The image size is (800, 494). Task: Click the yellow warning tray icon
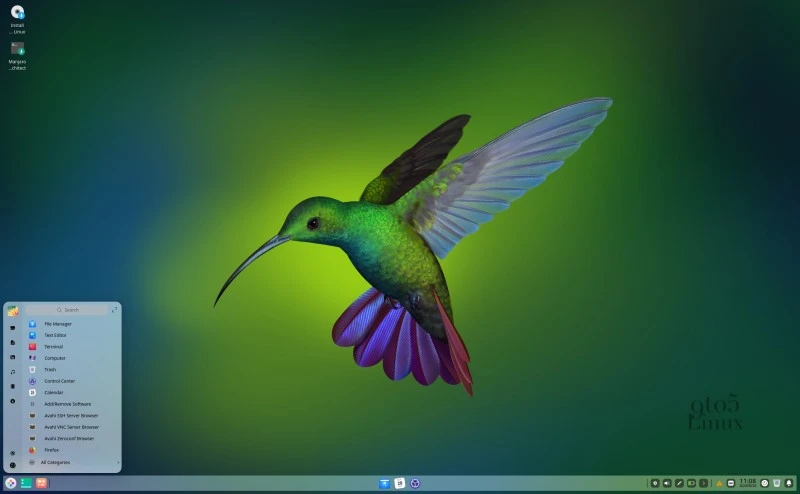tap(719, 483)
